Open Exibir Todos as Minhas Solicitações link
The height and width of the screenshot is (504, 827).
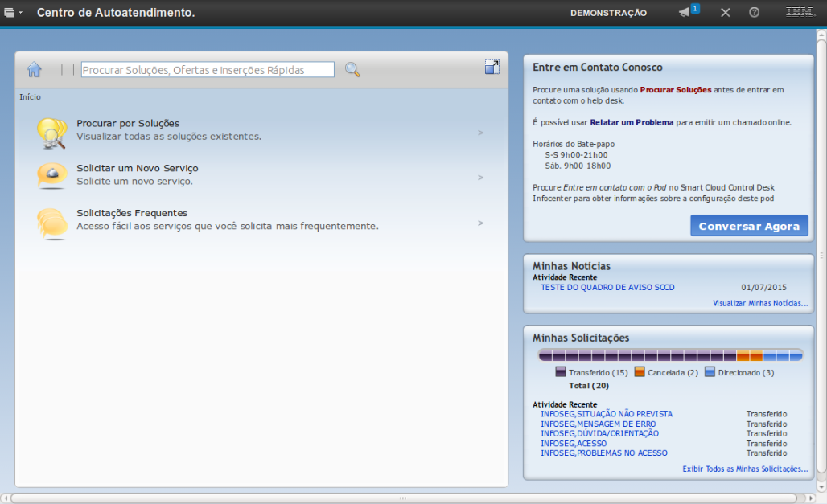click(x=744, y=469)
